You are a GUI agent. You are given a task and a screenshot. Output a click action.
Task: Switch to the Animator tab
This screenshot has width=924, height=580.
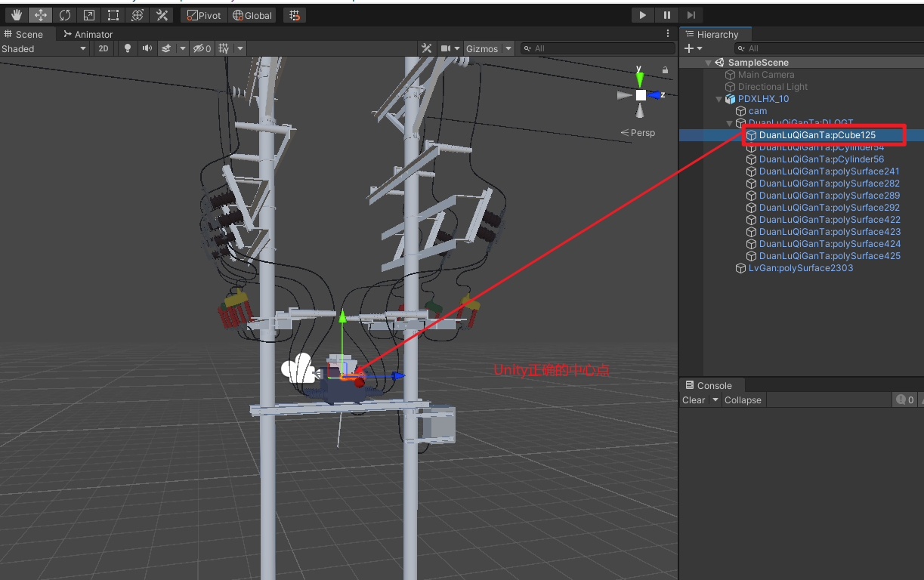pos(88,34)
